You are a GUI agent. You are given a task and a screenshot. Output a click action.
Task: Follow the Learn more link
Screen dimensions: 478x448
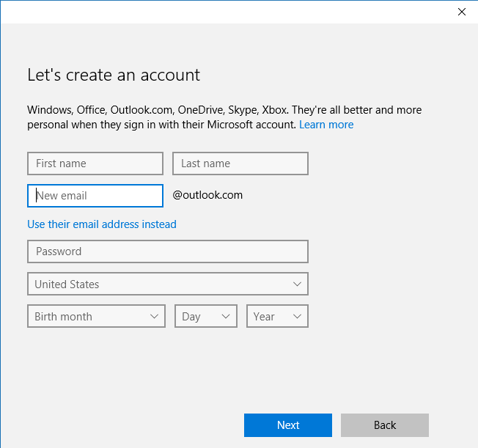tap(326, 125)
